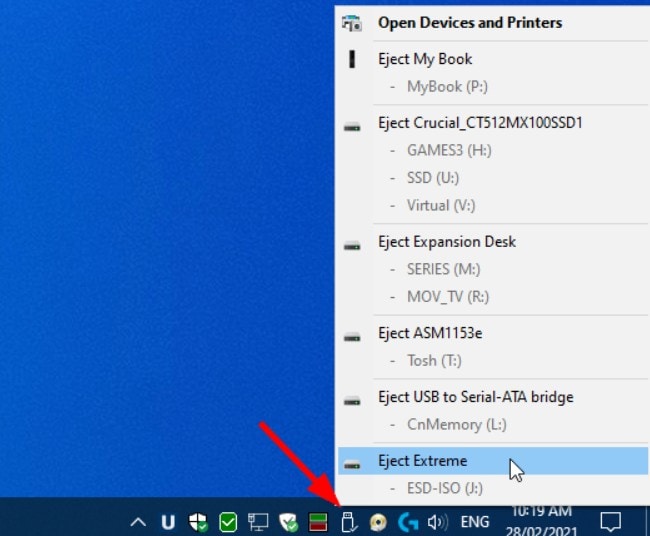Screen dimensions: 650x536
Task: Click the Extreme drive icon
Action: 352,465
